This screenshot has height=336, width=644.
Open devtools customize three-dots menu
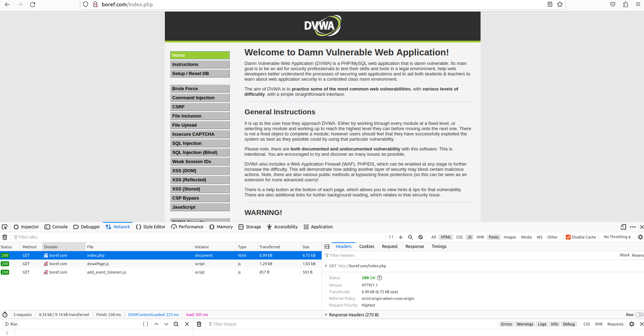pyautogui.click(x=633, y=227)
